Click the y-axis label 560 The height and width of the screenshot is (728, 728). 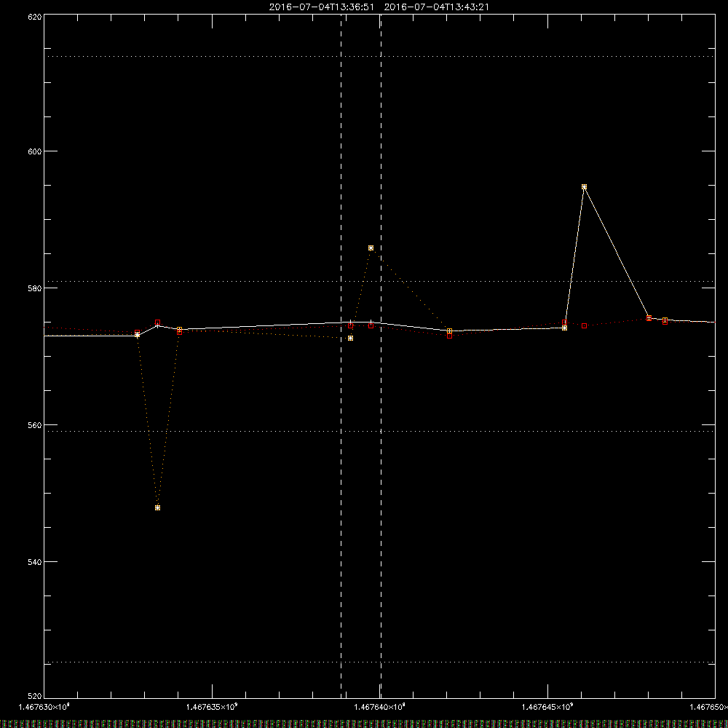[35, 425]
